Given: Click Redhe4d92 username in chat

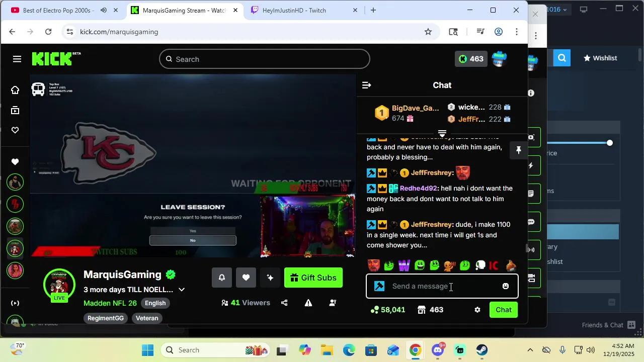Looking at the screenshot, I should [419, 188].
